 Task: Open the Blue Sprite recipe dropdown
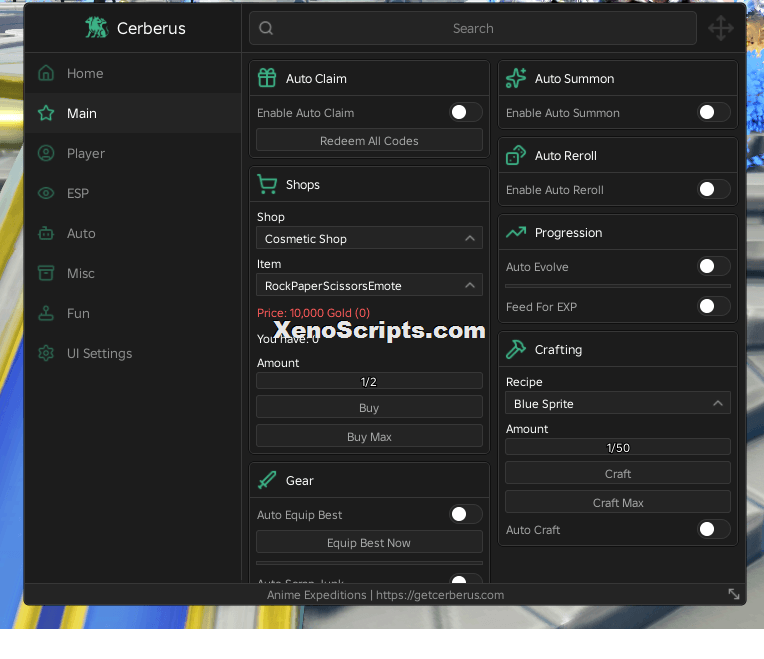coord(618,403)
